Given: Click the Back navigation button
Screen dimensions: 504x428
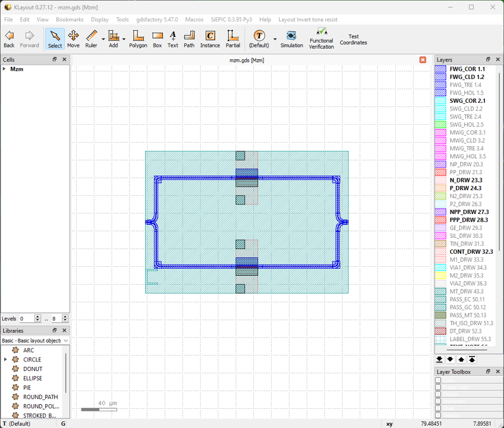Looking at the screenshot, I should pos(9,39).
